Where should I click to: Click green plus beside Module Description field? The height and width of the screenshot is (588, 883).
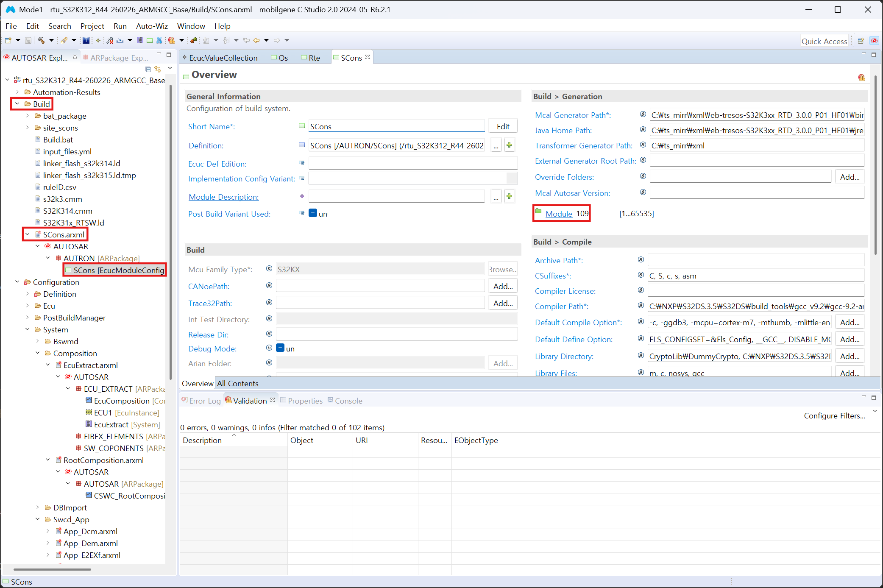509,196
